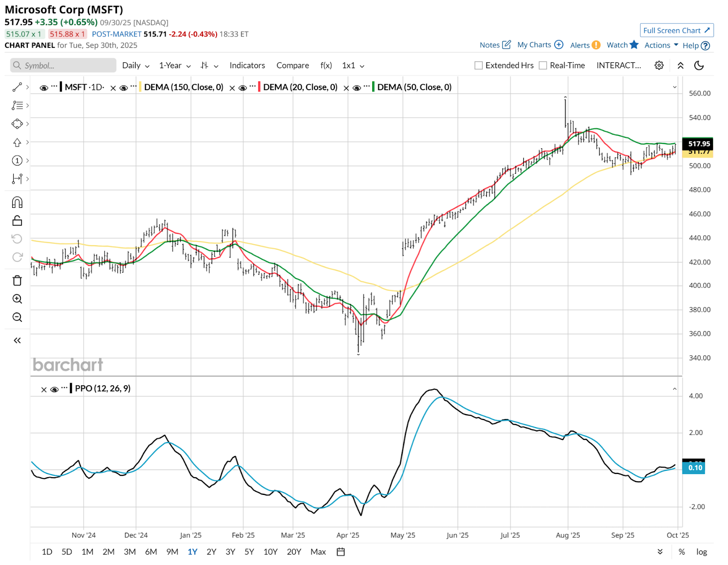Hide the MSFT price series

pyautogui.click(x=44, y=88)
